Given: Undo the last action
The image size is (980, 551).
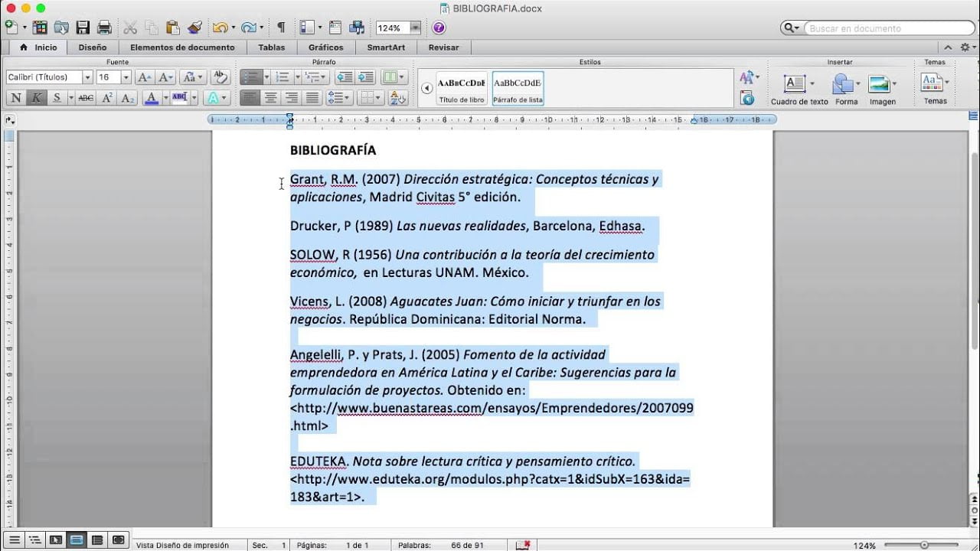Looking at the screenshot, I should [x=220, y=28].
